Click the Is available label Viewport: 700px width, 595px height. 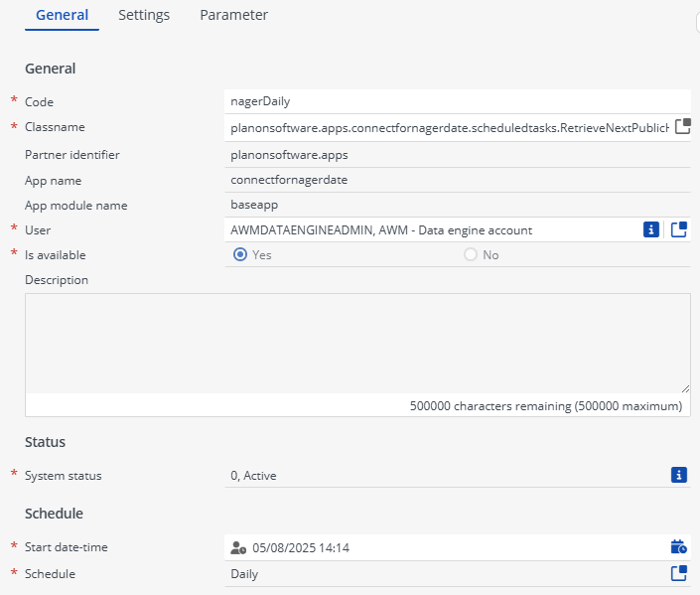point(56,255)
